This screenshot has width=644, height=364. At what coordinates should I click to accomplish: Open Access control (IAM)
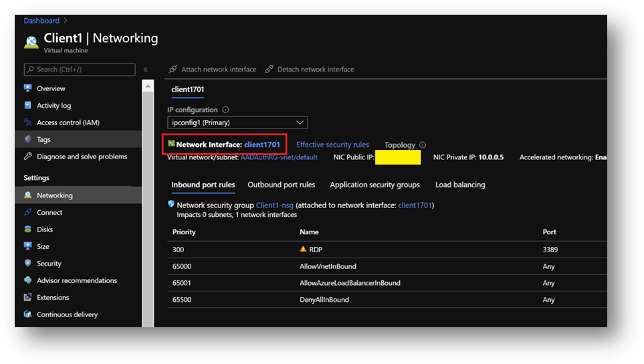coord(68,122)
